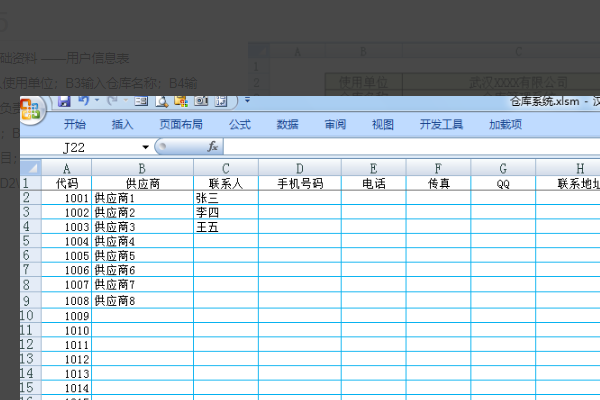Open the 数据 ribbon tab
Screen dimensions: 600x400
(287, 124)
